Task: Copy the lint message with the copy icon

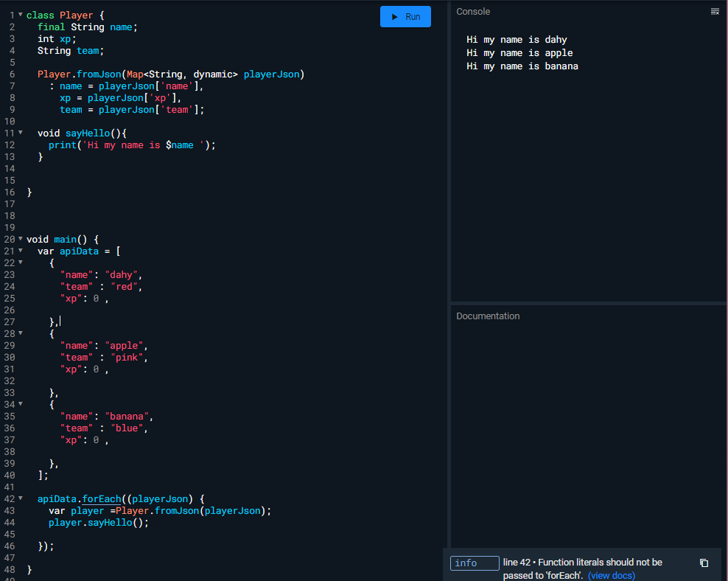Action: coord(704,563)
